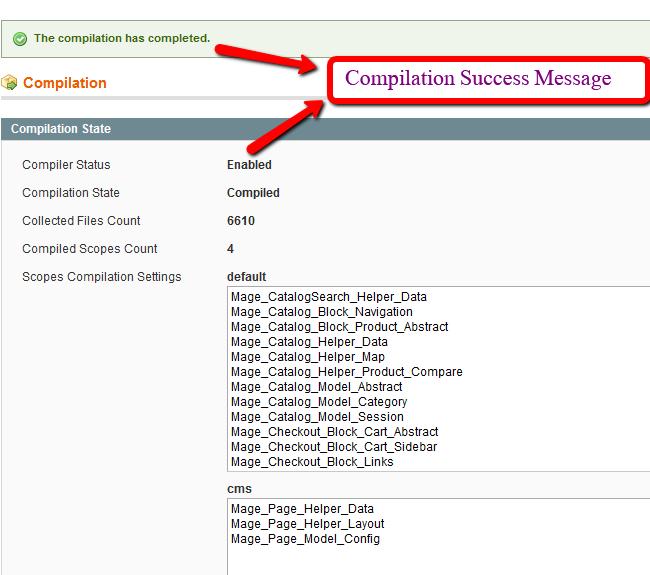The height and width of the screenshot is (575, 650).
Task: Click the Compilation State section header
Action: 325,129
